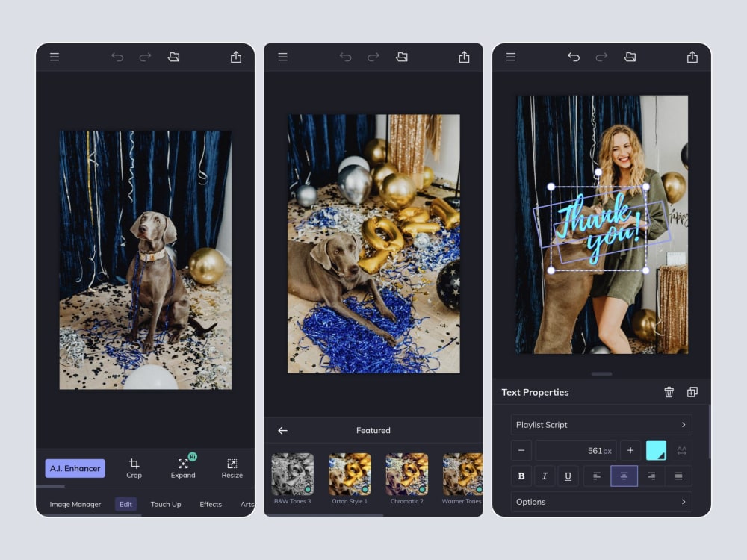
Task: Open the folder icon in middle phone screen
Action: (x=402, y=57)
